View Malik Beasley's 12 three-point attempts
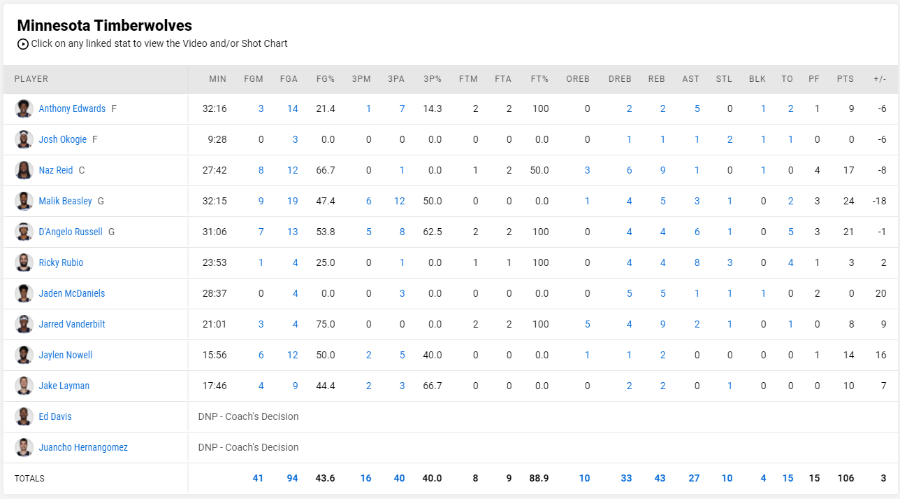 399,201
